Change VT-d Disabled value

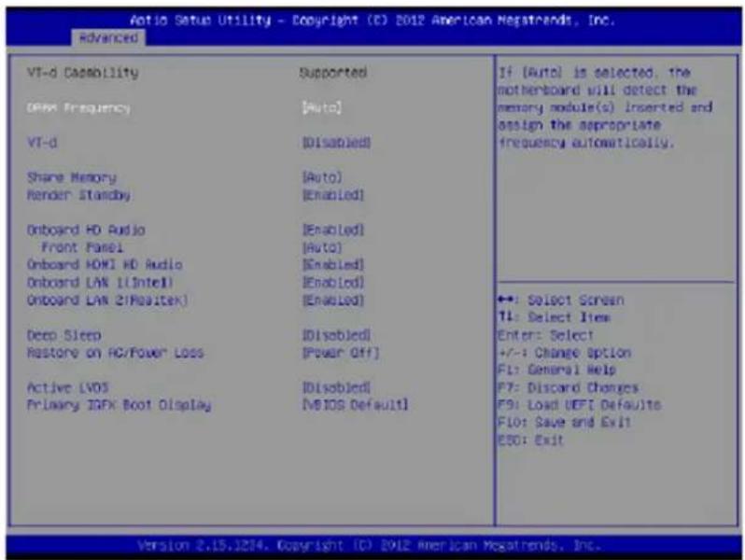click(x=336, y=143)
